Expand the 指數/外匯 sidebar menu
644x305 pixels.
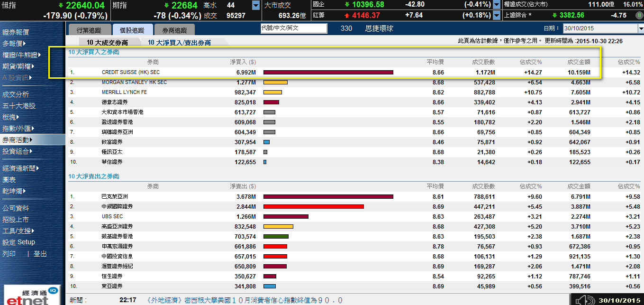point(18,128)
